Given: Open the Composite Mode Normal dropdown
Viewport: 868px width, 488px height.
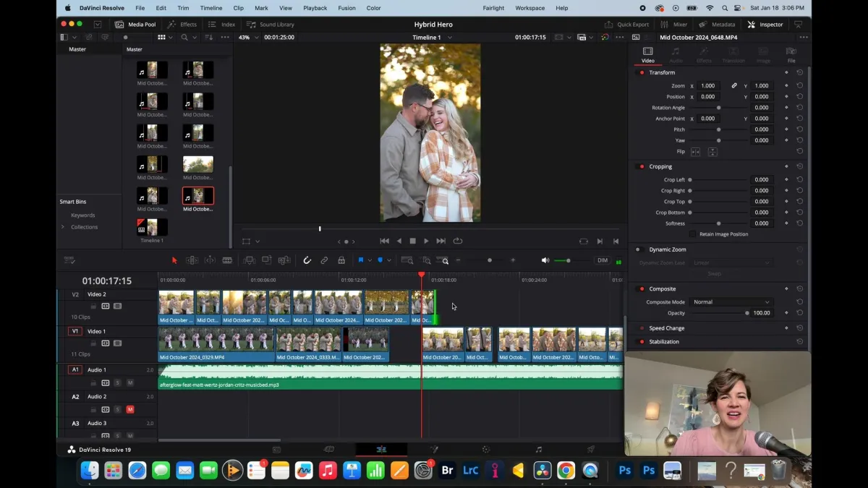Looking at the screenshot, I should coord(731,302).
